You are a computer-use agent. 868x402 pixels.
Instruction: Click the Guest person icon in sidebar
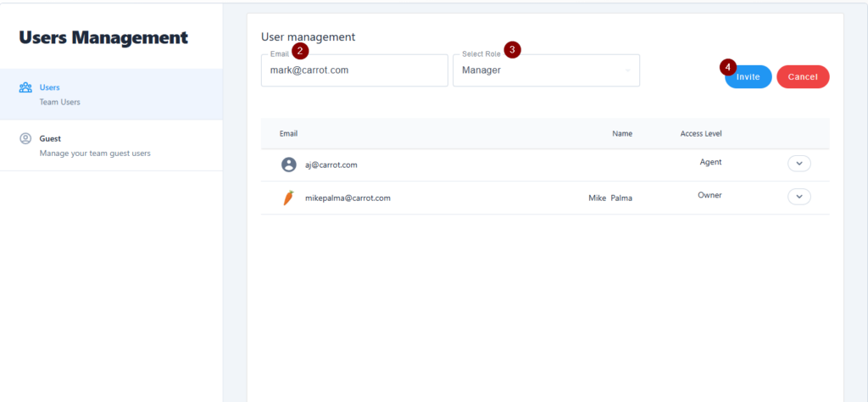point(25,138)
